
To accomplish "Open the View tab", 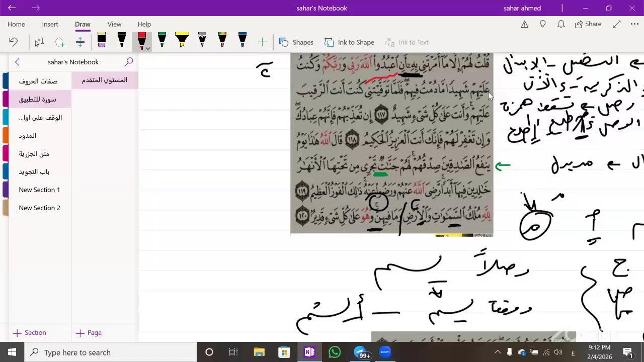I will click(114, 24).
